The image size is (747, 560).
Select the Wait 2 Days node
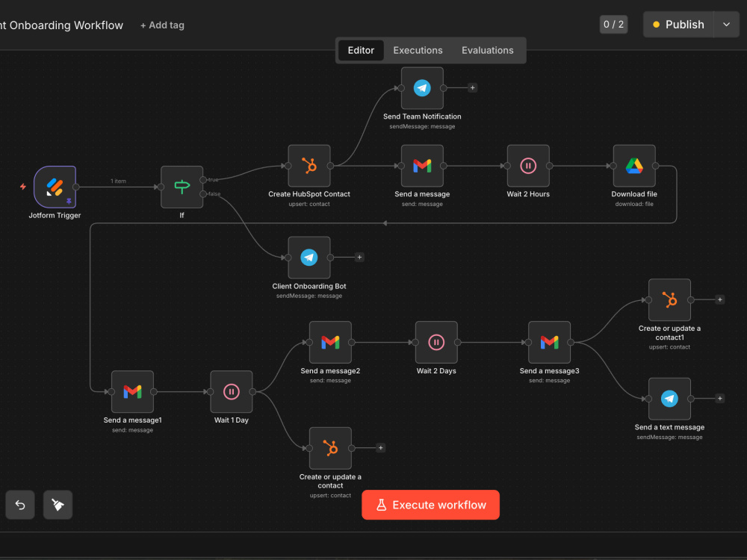tap(436, 343)
